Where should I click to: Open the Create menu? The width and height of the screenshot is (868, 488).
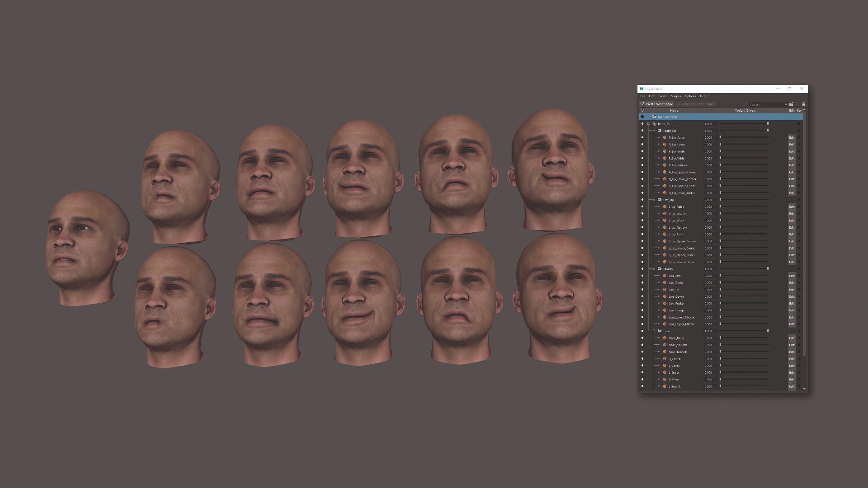[x=662, y=96]
